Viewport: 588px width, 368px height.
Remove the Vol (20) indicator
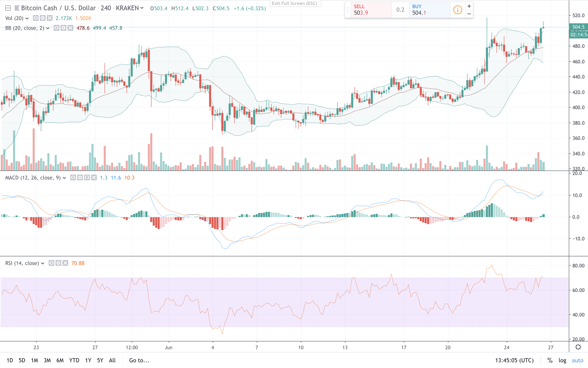coord(50,18)
